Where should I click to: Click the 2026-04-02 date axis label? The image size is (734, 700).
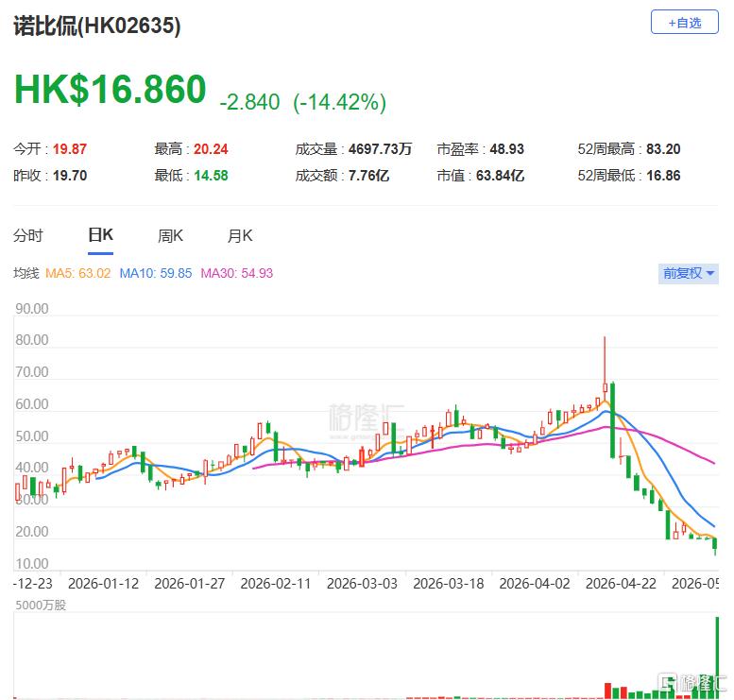(x=535, y=584)
